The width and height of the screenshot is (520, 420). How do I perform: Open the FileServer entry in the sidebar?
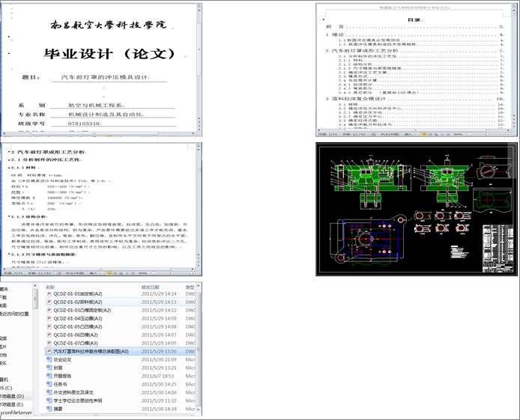point(16,413)
